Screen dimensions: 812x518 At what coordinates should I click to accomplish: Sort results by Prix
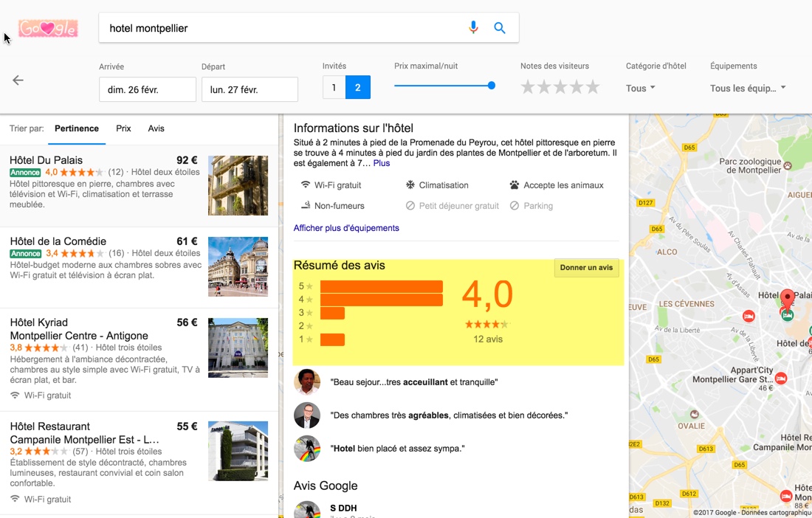[x=123, y=128]
